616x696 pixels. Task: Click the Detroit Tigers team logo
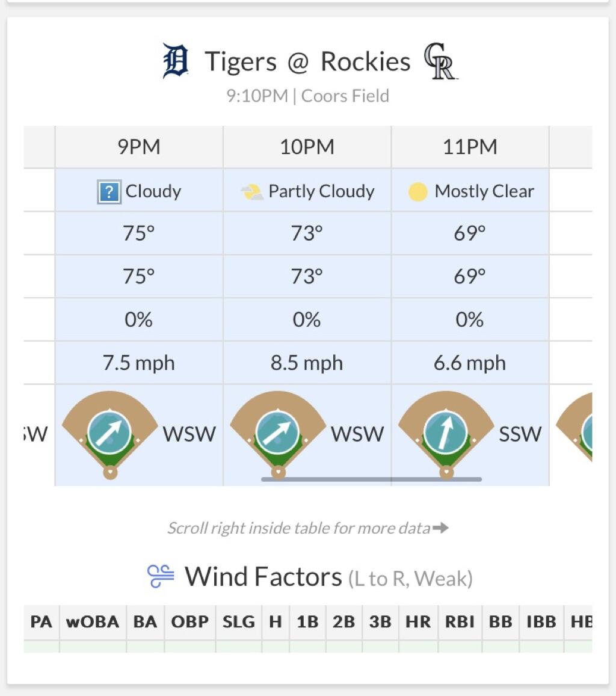pyautogui.click(x=176, y=61)
